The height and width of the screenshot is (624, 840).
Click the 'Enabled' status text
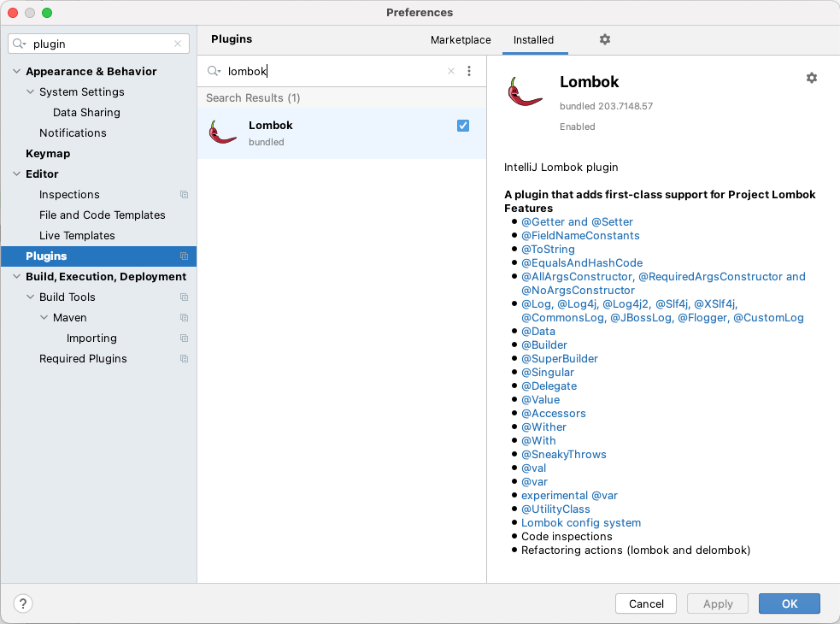[x=577, y=127]
